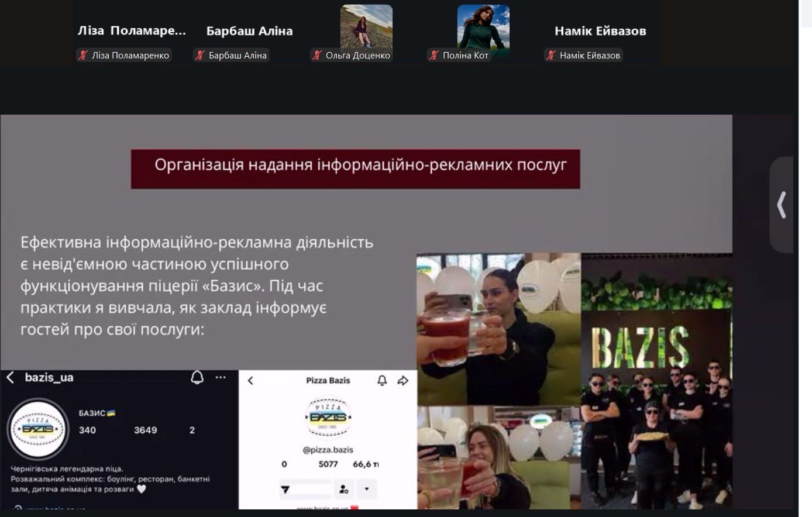The height and width of the screenshot is (517, 812).
Task: Open three-dots menu on bazis_ua profile
Action: pyautogui.click(x=221, y=378)
